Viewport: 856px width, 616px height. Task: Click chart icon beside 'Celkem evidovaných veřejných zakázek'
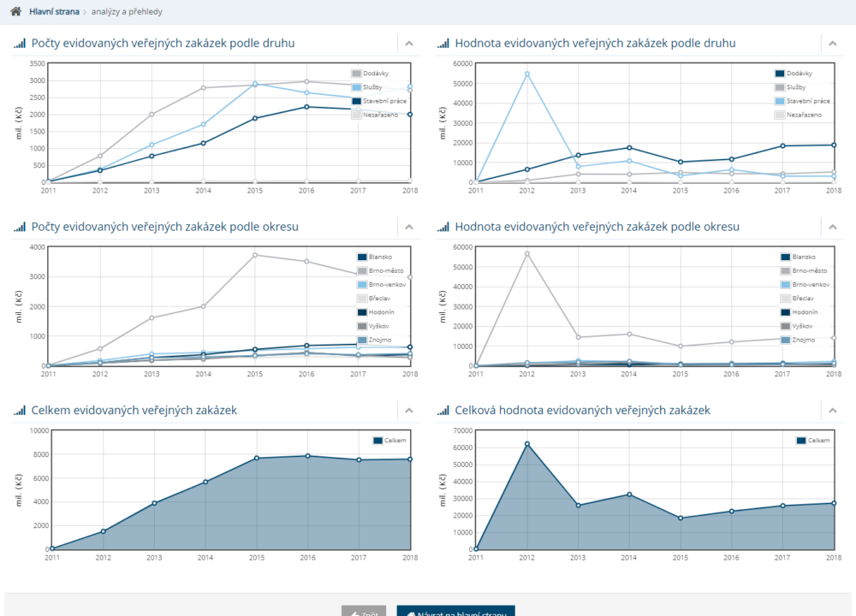[20, 412]
